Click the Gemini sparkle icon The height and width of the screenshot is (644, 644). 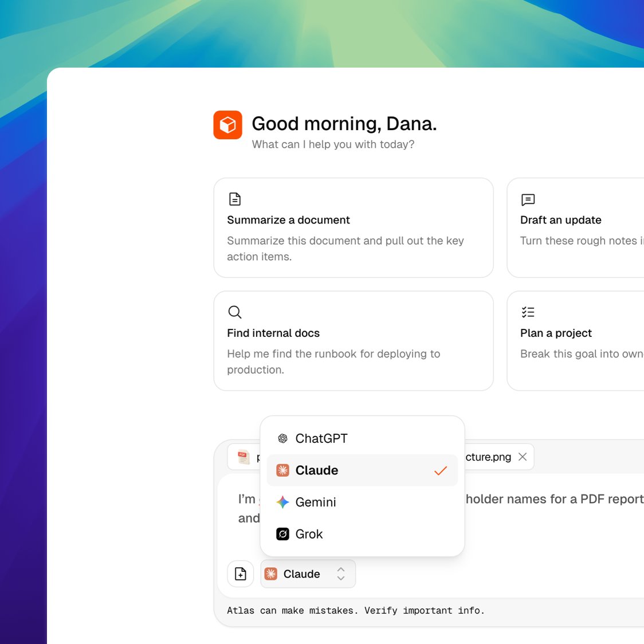tap(282, 502)
